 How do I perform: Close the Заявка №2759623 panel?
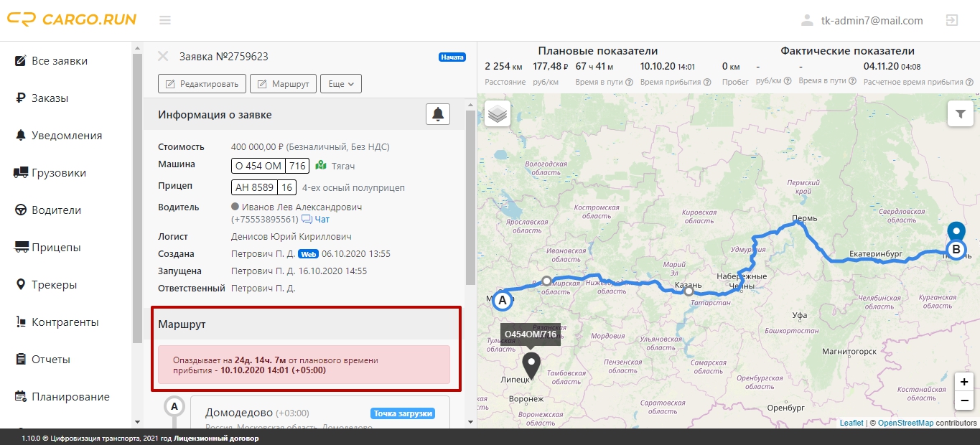pos(163,56)
